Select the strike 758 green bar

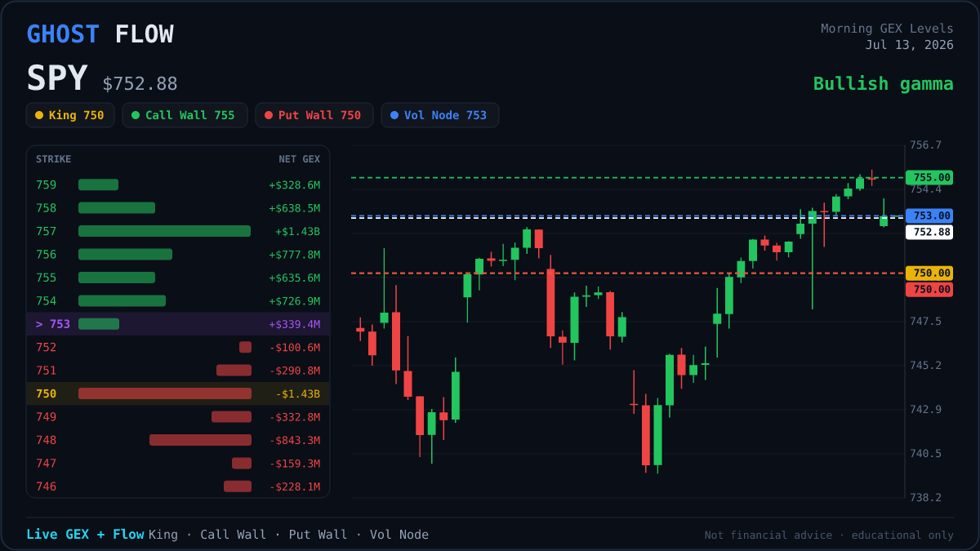tap(117, 208)
